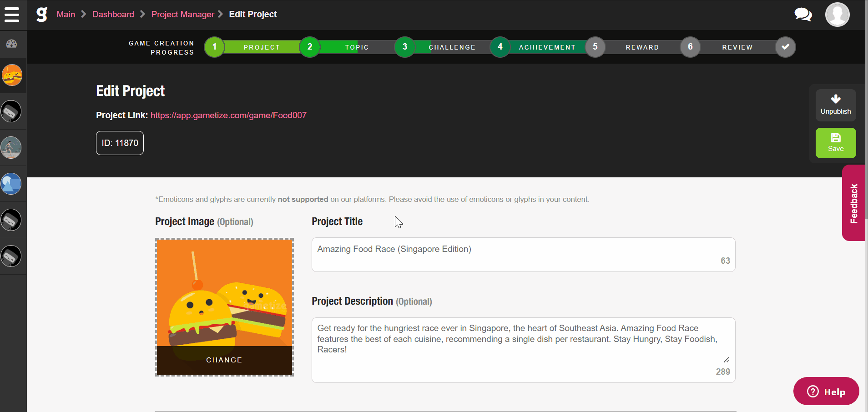Open the Feedback side tab
868x412 pixels.
853,203
